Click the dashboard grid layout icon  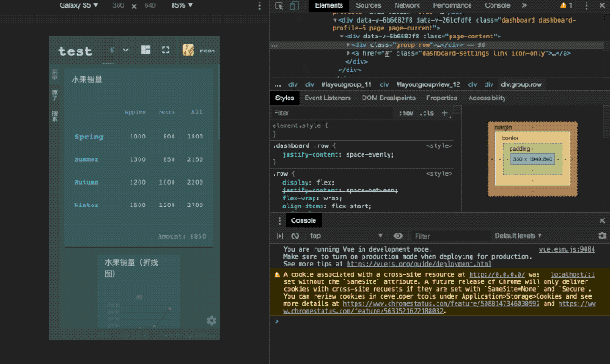coord(146,51)
